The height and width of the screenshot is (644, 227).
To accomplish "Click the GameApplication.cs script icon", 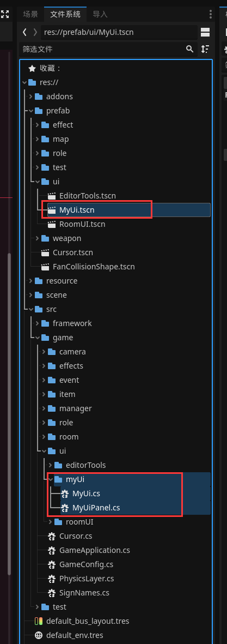I will (52, 550).
